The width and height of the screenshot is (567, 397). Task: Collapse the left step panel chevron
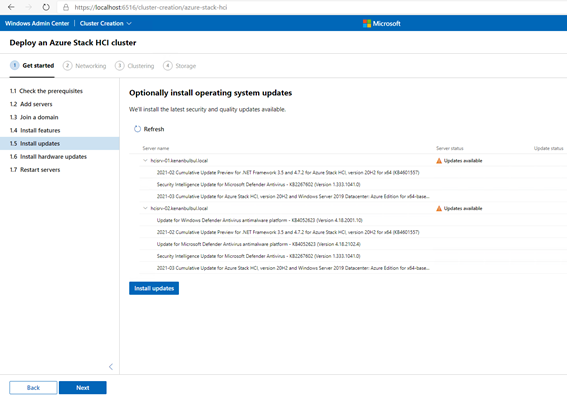111,367
